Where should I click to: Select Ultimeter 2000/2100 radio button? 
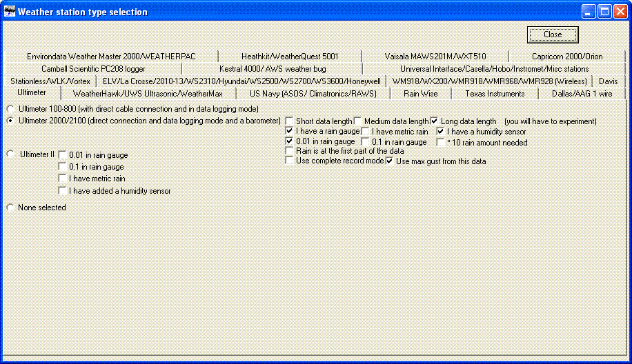pos(10,121)
